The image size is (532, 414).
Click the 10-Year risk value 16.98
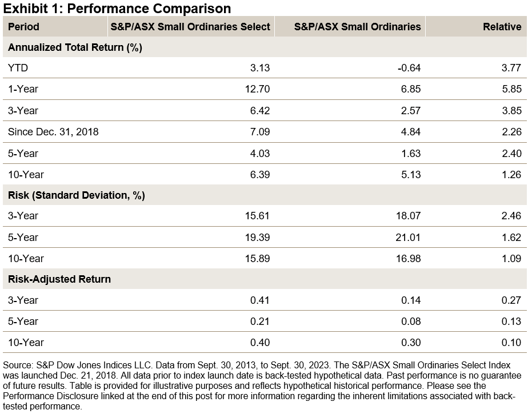[x=409, y=259]
